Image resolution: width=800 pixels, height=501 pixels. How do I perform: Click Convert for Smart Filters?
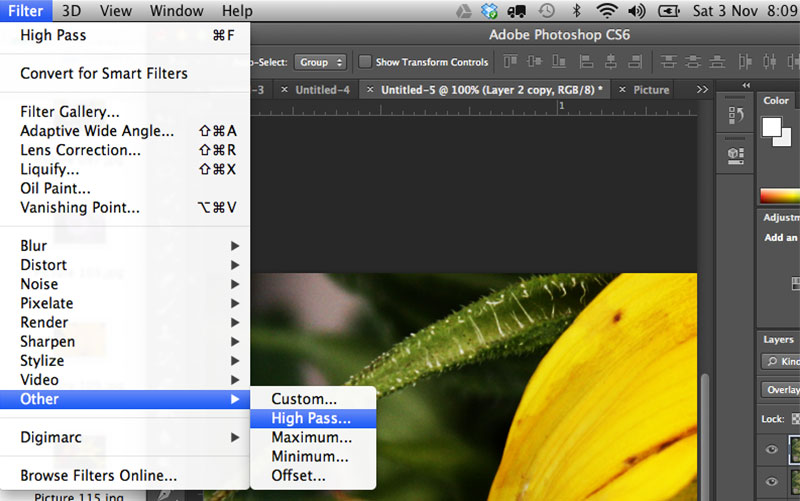(x=103, y=73)
